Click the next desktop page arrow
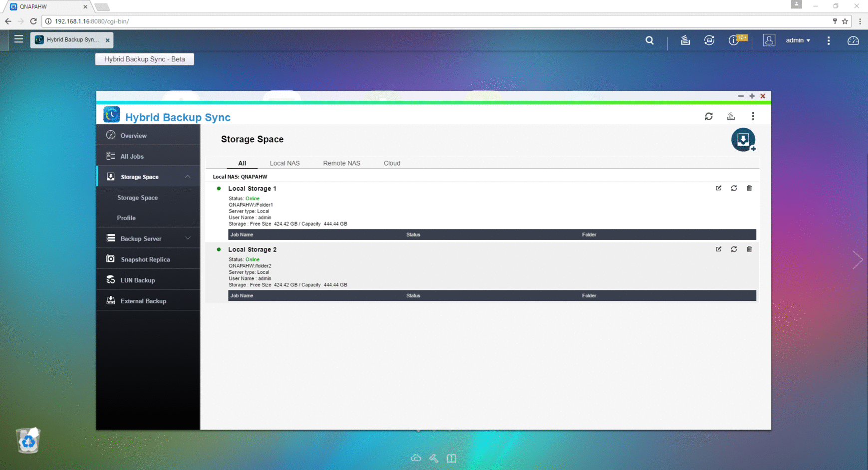This screenshot has width=868, height=470. click(858, 259)
